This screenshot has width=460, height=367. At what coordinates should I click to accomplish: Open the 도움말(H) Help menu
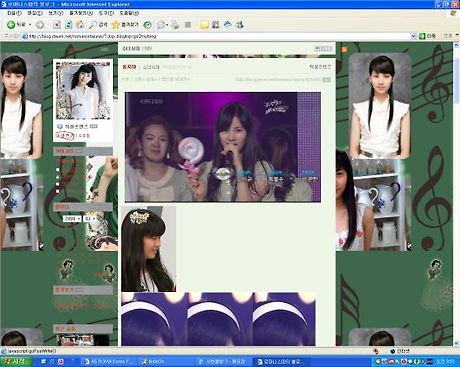point(129,13)
